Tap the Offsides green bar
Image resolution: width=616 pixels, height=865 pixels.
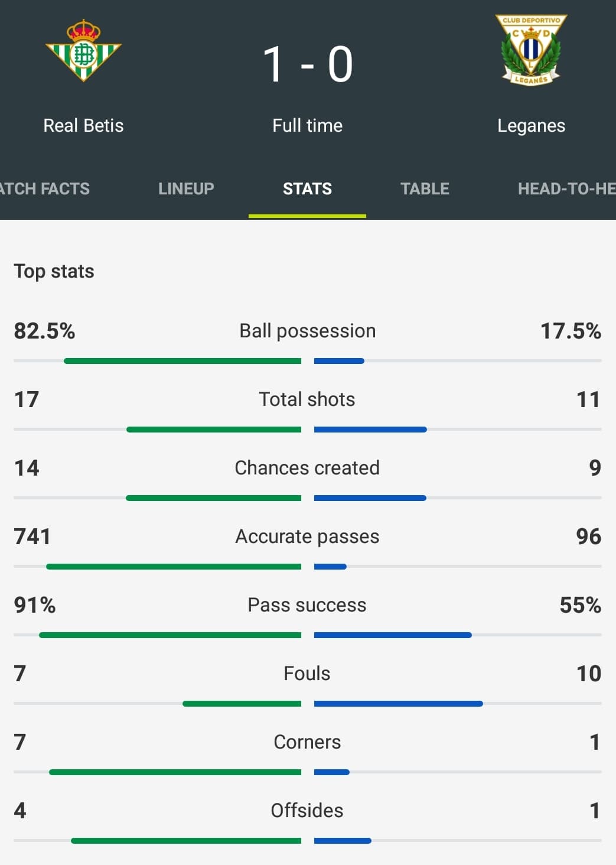(x=186, y=841)
